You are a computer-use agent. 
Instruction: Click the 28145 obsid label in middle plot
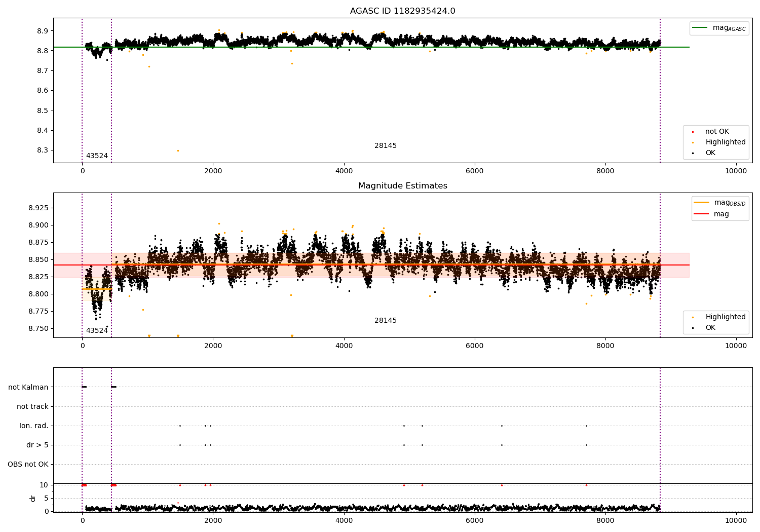pos(386,321)
